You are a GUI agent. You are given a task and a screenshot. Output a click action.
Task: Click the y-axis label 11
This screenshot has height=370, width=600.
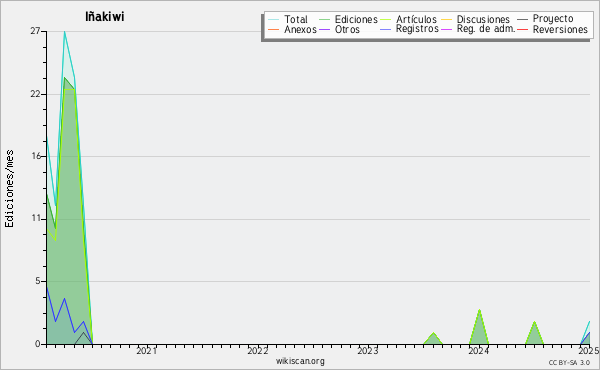click(35, 218)
